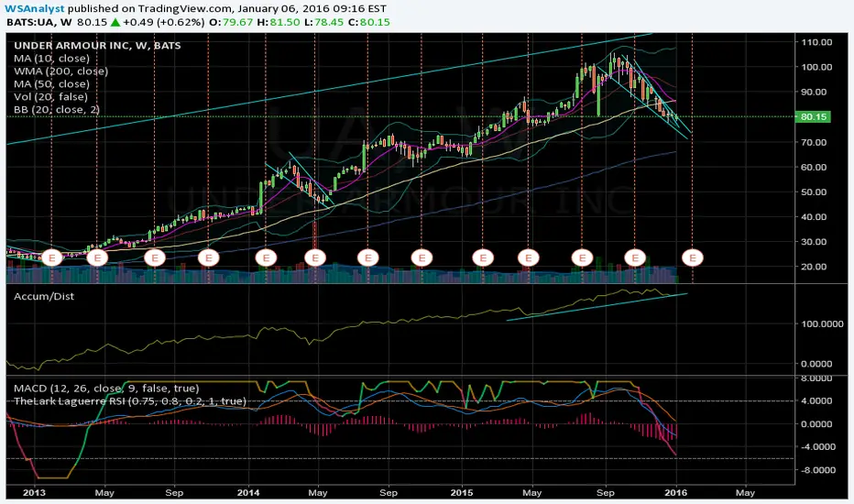Click the 2016 time axis label
Screen dimensions: 854x504
click(x=676, y=493)
